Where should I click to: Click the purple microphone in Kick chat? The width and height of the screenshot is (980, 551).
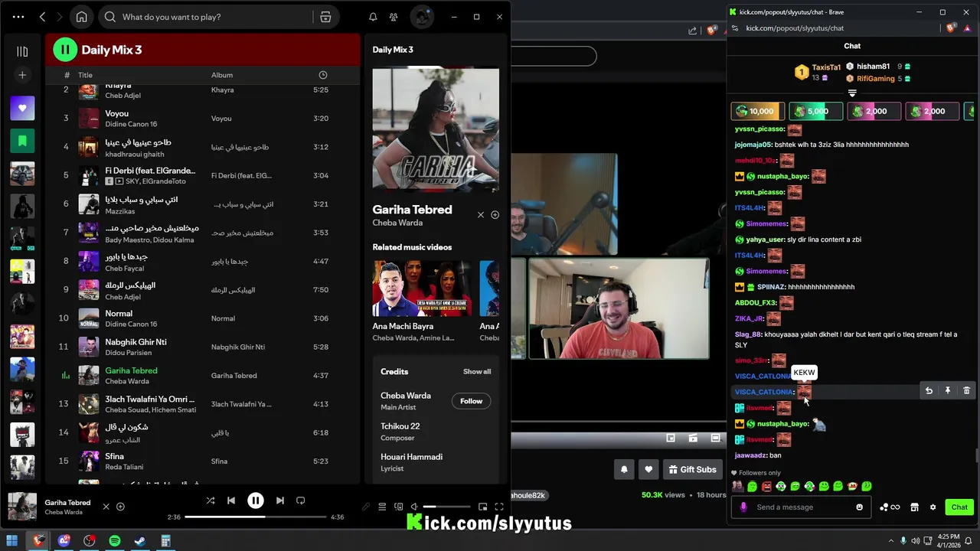click(x=743, y=507)
